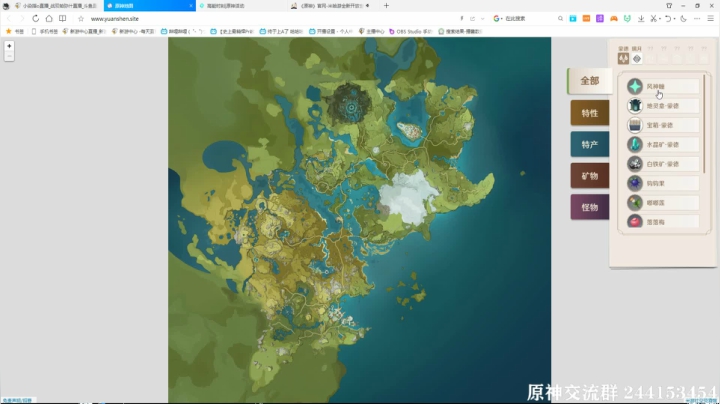Expand the undo dropdown arrow
Screen dimensions: 720x404
point(674,19)
